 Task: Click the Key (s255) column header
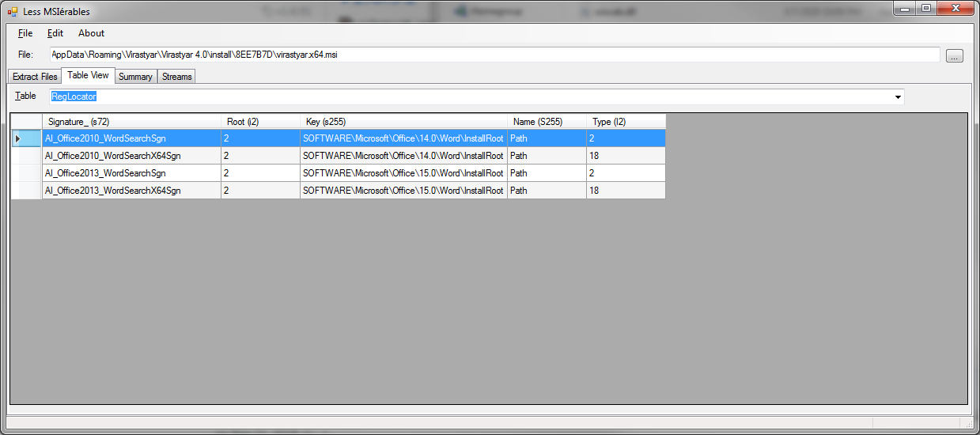[403, 122]
